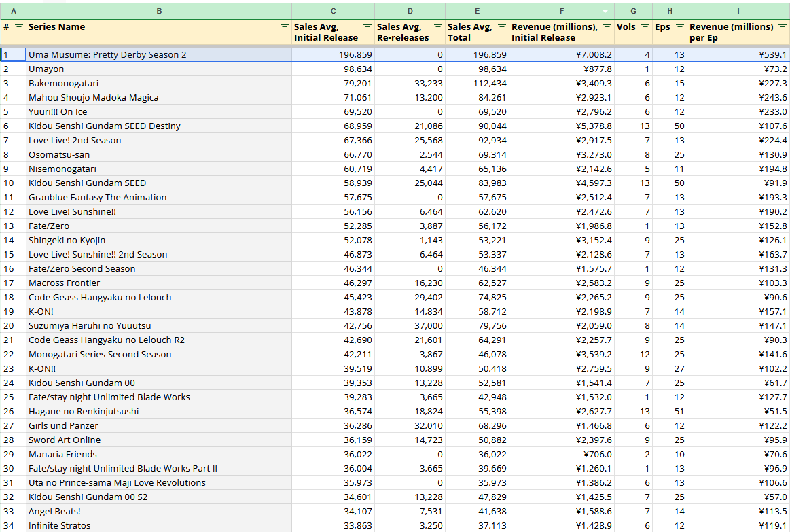
Task: Open filter for Revenue per Ep column
Action: coord(783,26)
